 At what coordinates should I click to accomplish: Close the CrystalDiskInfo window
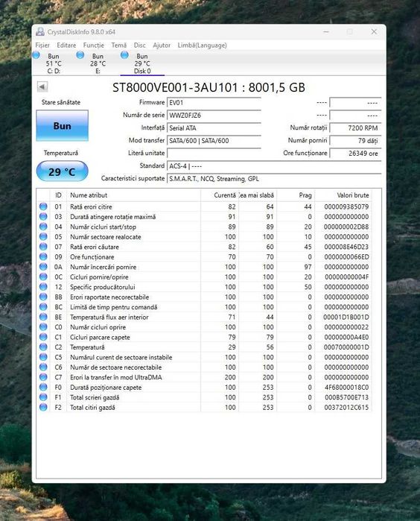pos(374,31)
